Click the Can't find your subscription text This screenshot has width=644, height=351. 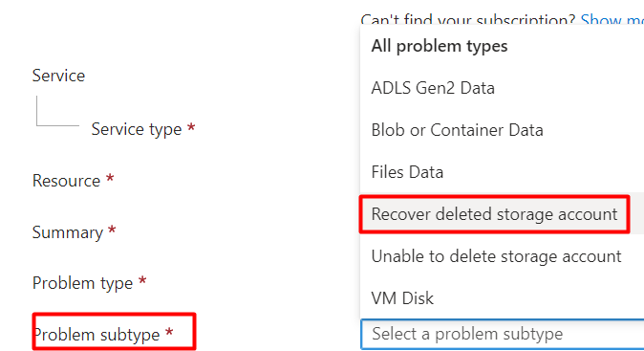pyautogui.click(x=468, y=20)
